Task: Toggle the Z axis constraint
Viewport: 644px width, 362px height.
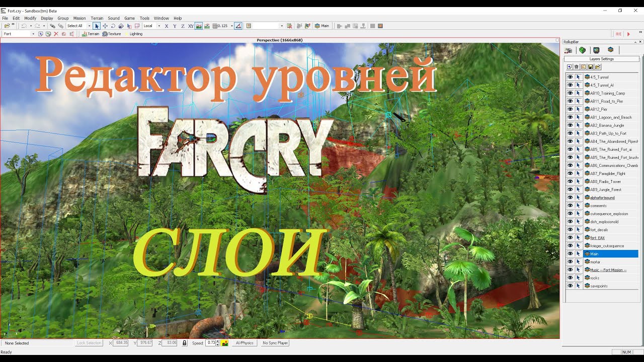Action: [x=183, y=26]
